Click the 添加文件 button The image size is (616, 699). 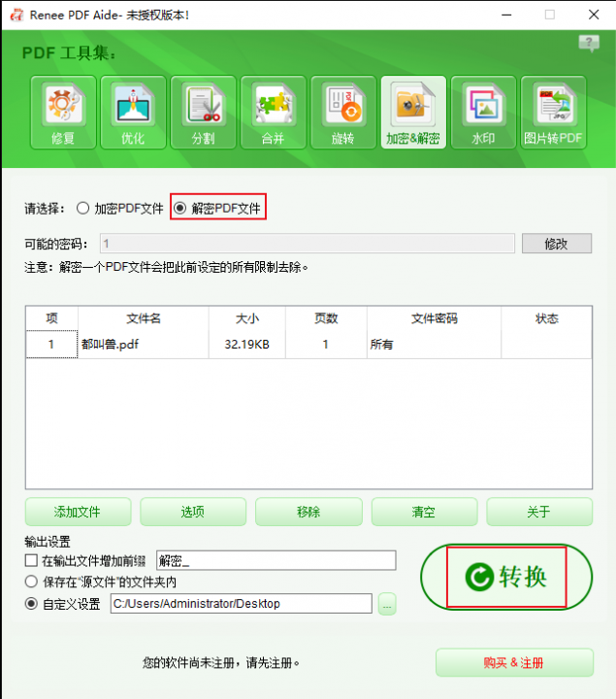click(x=78, y=512)
